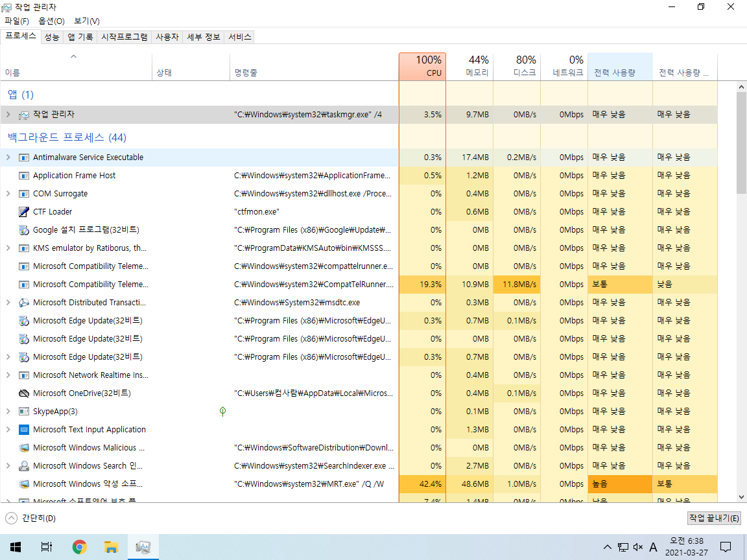
Task: Sort by the 이름 column header
Action: pyautogui.click(x=77, y=67)
